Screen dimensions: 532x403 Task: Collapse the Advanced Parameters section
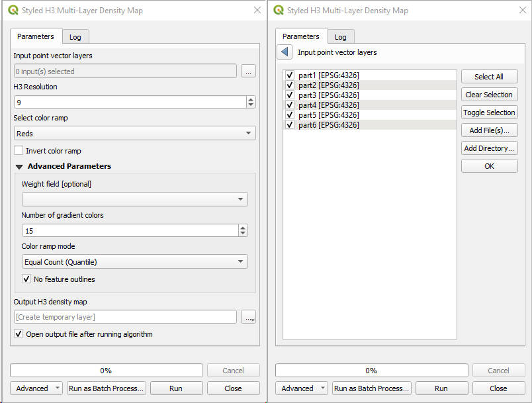pyautogui.click(x=19, y=167)
